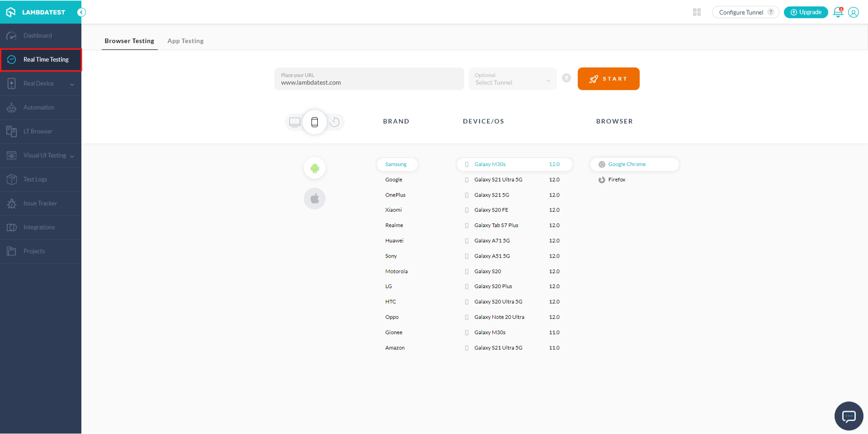Viewport: 868px width, 434px height.
Task: Collapse the sidebar with arrow icon
Action: coord(81,12)
